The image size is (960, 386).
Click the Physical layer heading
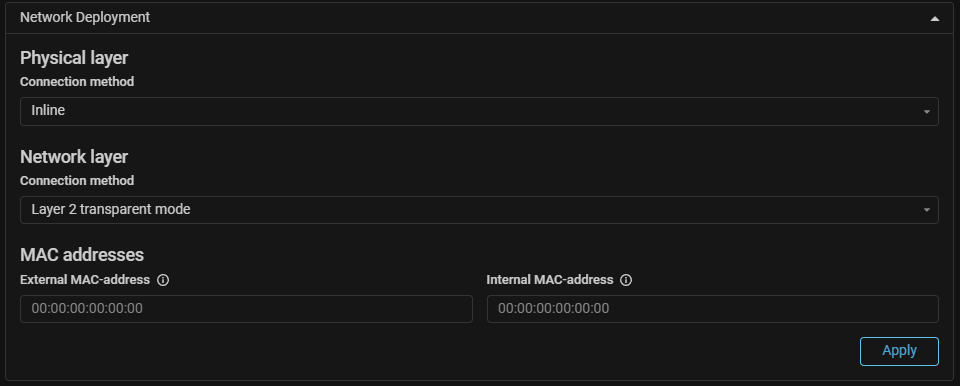[x=74, y=58]
